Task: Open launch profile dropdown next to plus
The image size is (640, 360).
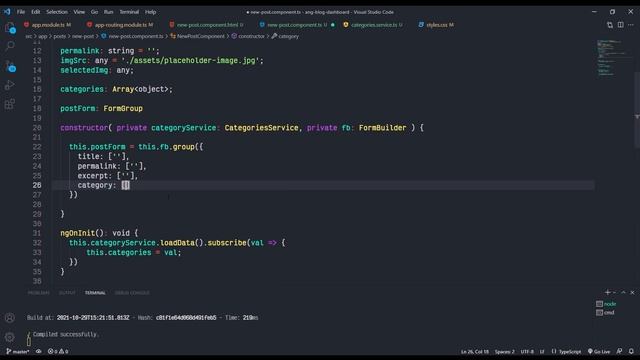Action: pyautogui.click(x=614, y=292)
